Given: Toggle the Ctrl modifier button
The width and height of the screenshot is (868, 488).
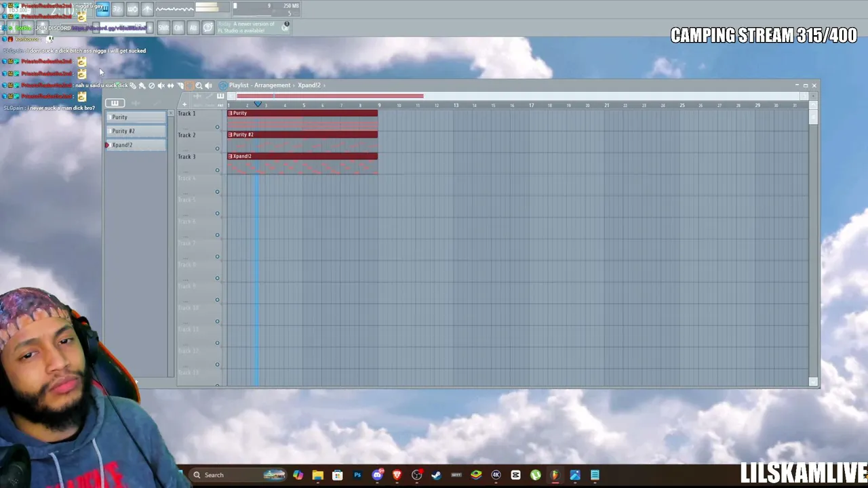Looking at the screenshot, I should pos(178,27).
